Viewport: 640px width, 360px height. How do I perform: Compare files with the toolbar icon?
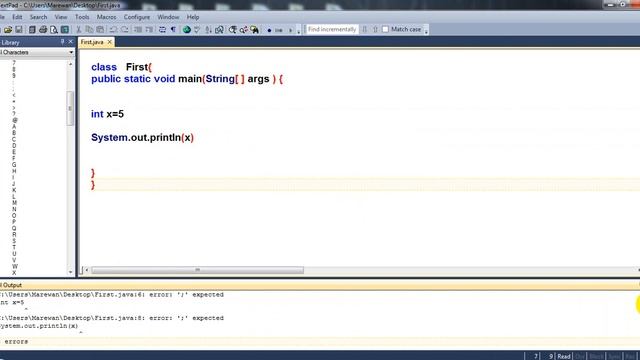(219, 29)
